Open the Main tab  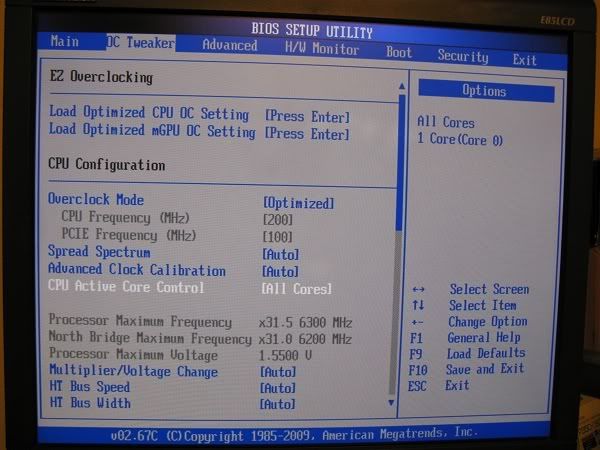pyautogui.click(x=65, y=41)
